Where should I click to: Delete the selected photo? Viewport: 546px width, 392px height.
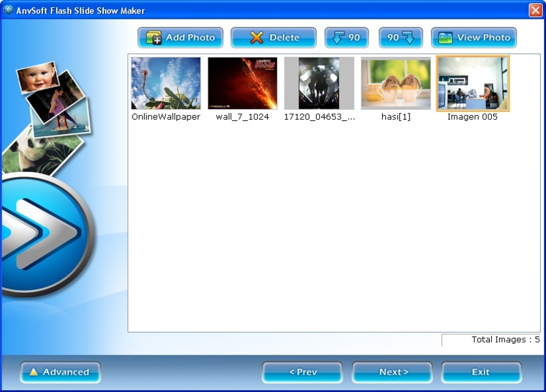tap(274, 38)
